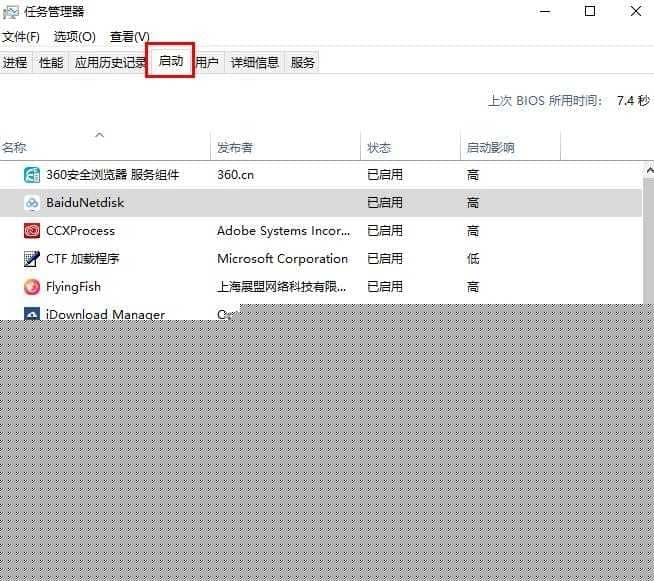Switch to the 进程 tab
654x581 pixels.
click(15, 63)
